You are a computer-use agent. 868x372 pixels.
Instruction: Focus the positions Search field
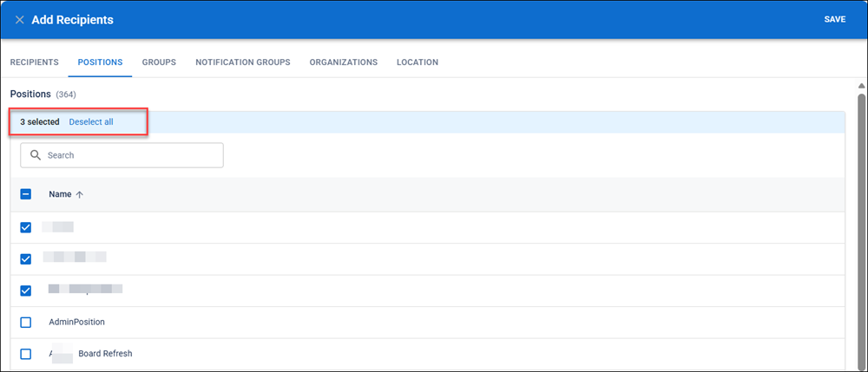coord(122,155)
